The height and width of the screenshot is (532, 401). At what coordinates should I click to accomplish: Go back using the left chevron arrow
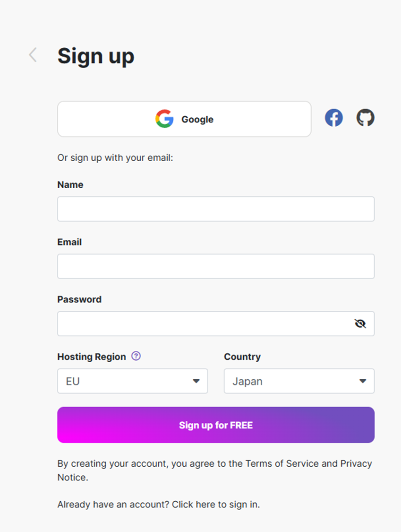[x=33, y=55]
